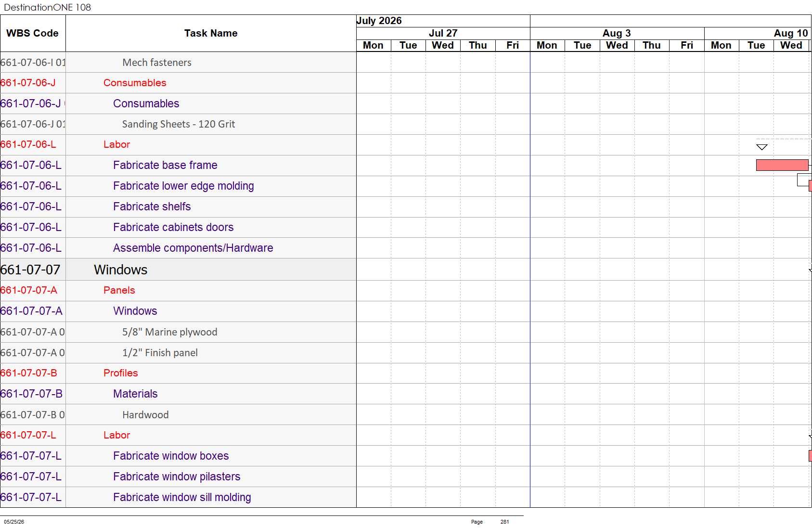Select Thu under the Aug 3 week
The height and width of the screenshot is (528, 812).
tap(652, 45)
